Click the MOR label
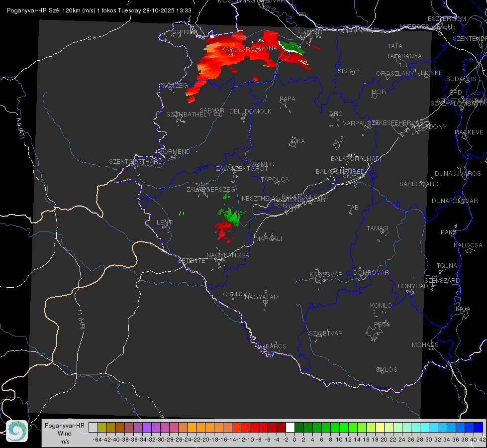The height and width of the screenshot is (448, 487). pyautogui.click(x=379, y=92)
